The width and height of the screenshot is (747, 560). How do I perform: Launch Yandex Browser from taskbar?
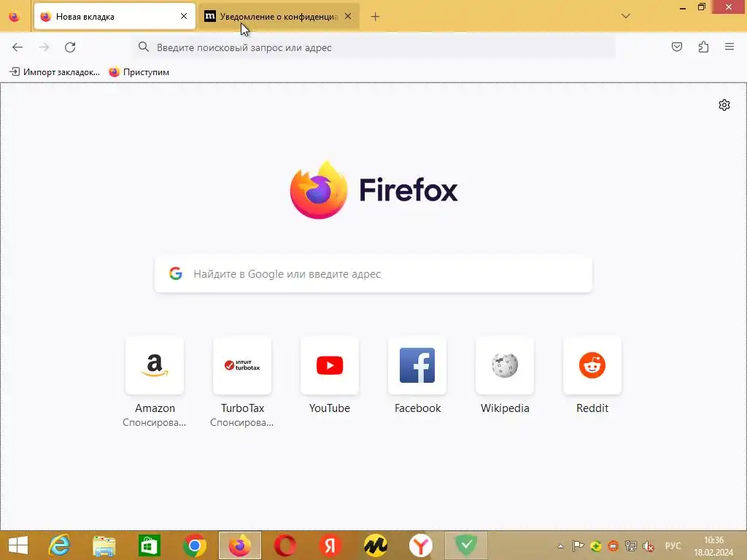click(x=421, y=545)
